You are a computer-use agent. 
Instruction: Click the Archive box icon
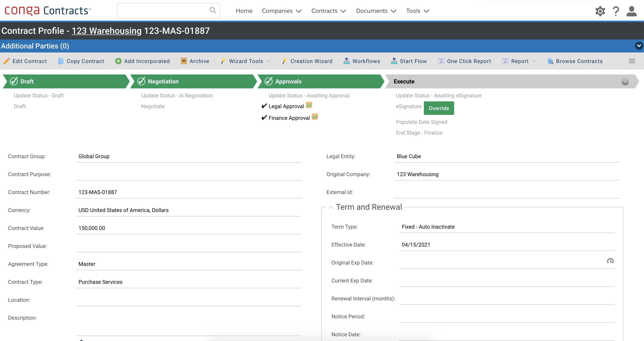pyautogui.click(x=184, y=61)
